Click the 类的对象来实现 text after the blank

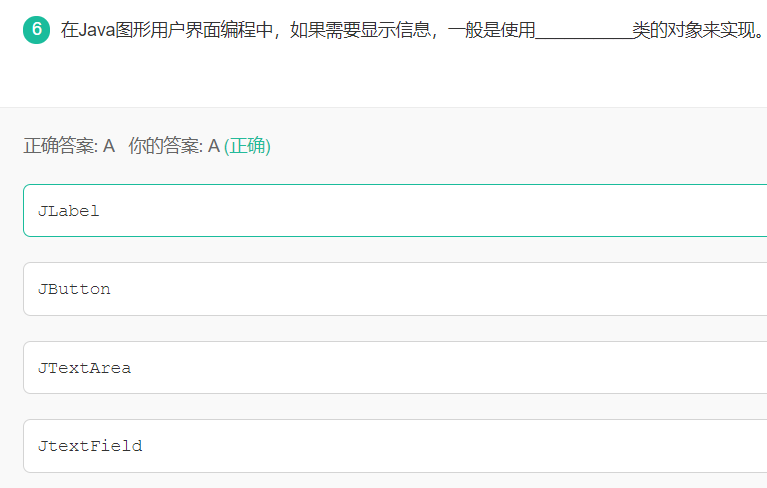coord(693,30)
